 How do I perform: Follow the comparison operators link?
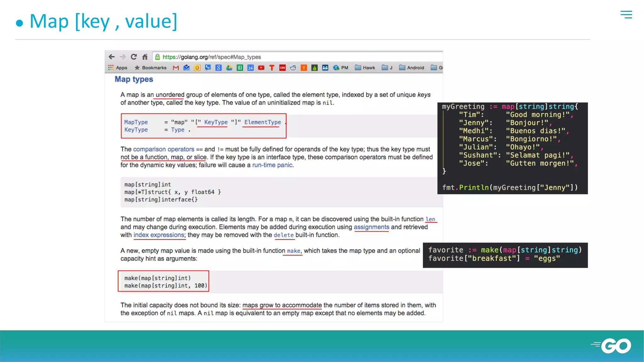(x=164, y=149)
